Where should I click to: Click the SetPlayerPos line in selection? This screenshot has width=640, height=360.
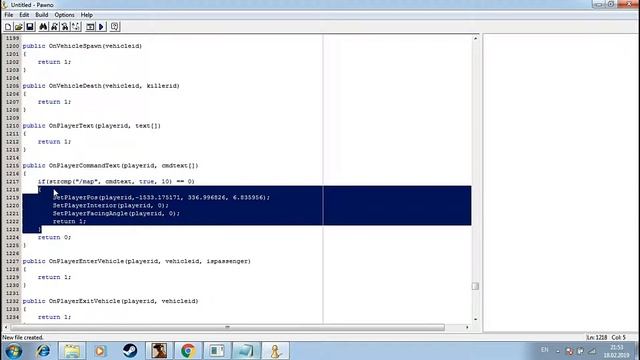161,198
